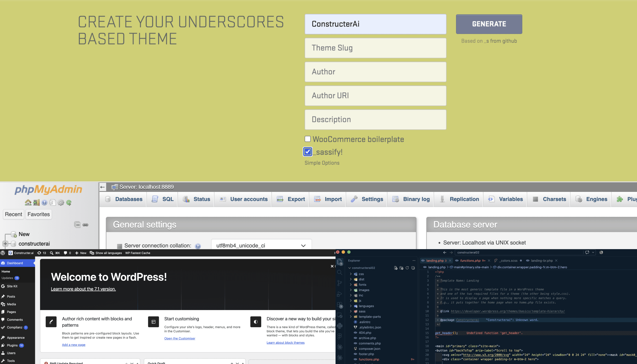Expand the sass folder in VS Code Explorer
637x364 pixels.
click(x=351, y=311)
